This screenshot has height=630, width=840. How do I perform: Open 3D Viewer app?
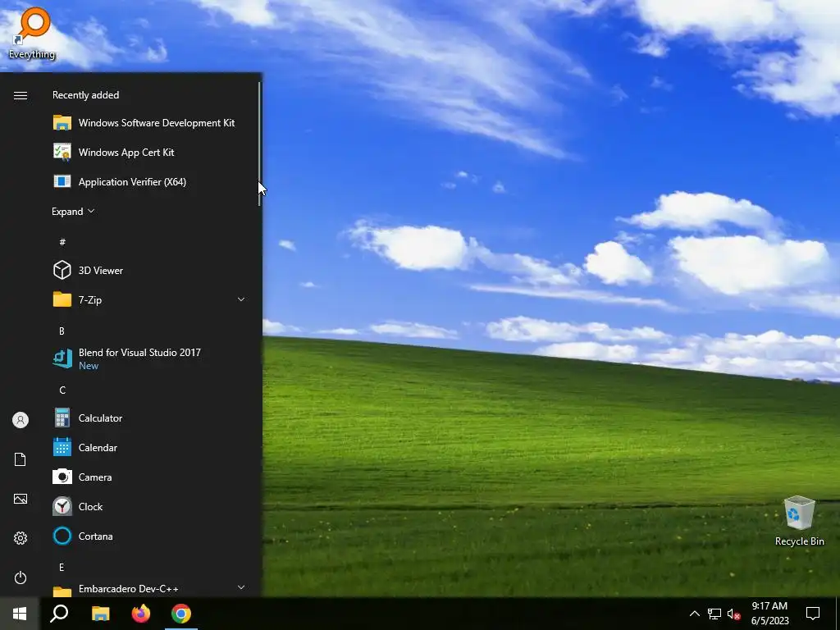pyautogui.click(x=151, y=270)
